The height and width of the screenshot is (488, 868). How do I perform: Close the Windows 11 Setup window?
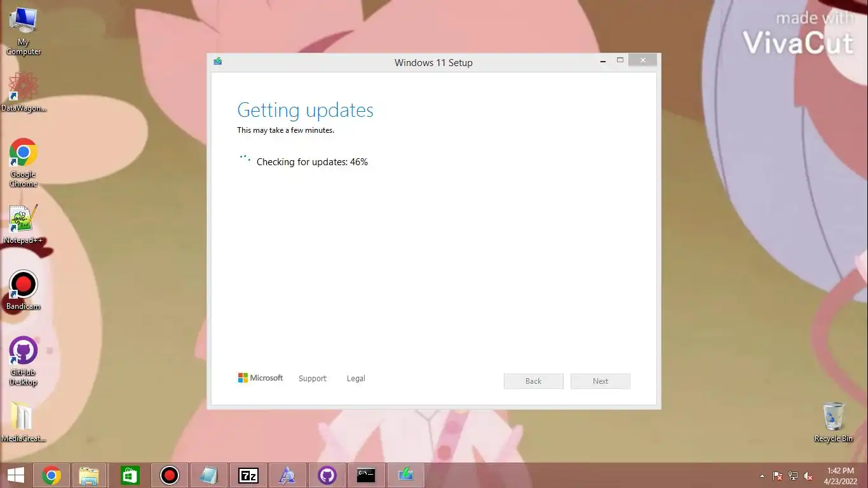(643, 60)
